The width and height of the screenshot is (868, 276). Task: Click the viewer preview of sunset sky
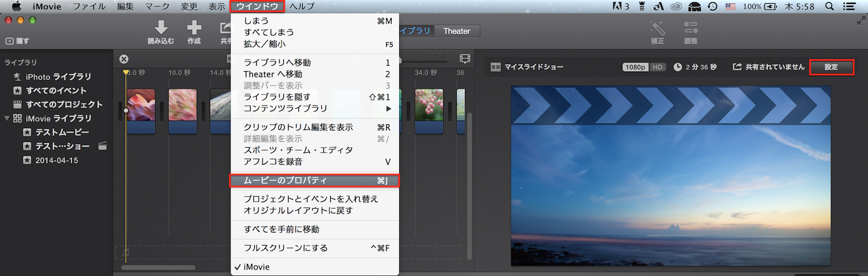671,176
